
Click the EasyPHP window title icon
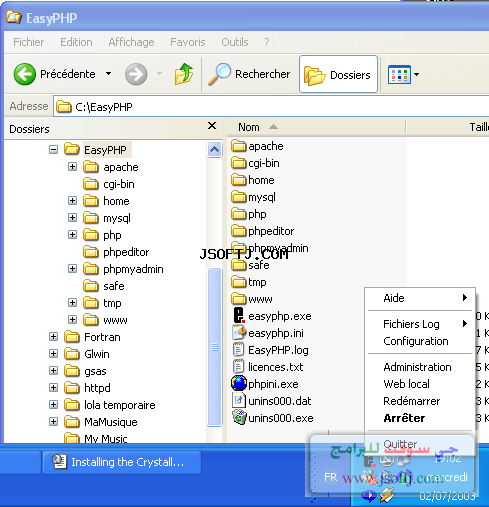(x=14, y=17)
